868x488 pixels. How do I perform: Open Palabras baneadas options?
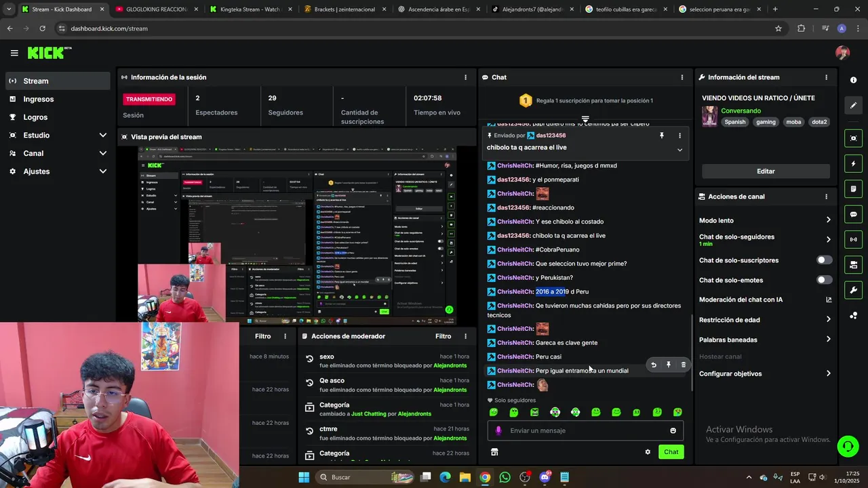766,340
